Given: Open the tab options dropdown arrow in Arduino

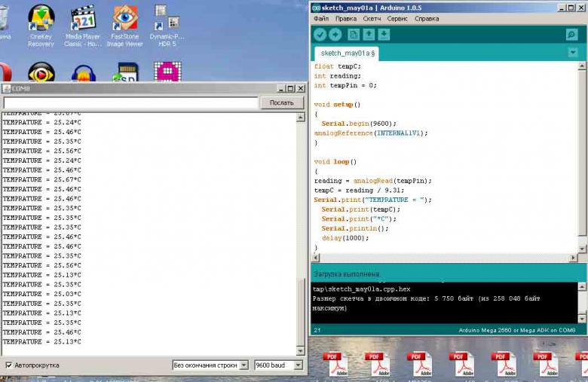Looking at the screenshot, I should (573, 53).
